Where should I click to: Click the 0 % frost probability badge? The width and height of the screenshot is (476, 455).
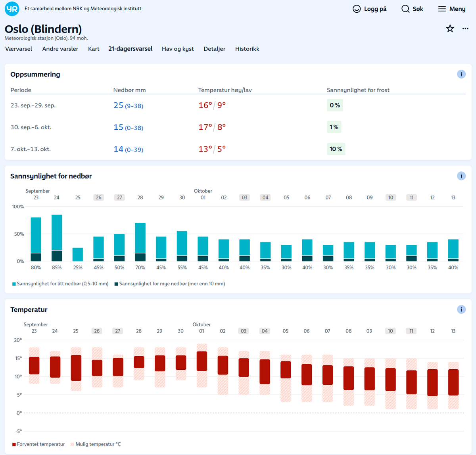click(335, 105)
